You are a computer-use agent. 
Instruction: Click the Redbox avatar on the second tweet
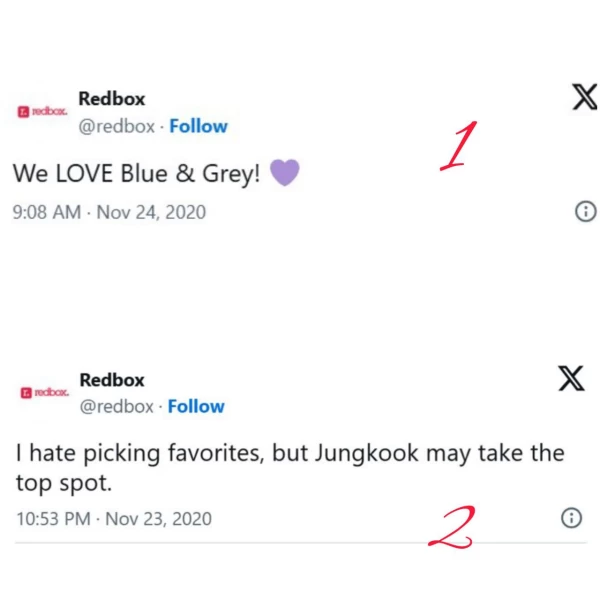pos(45,392)
